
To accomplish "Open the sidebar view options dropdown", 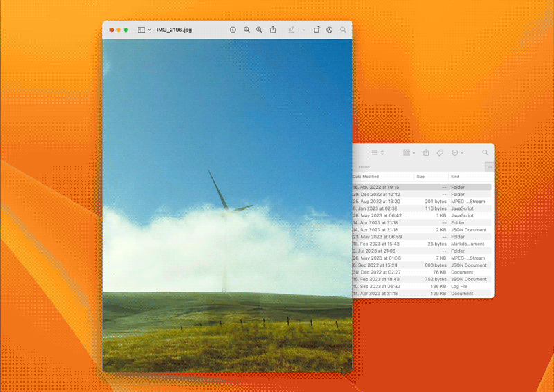I will click(150, 30).
